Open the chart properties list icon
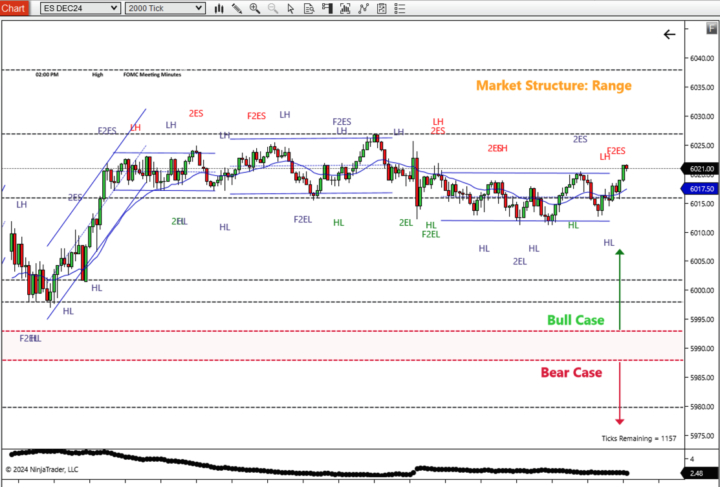Image resolution: width=720 pixels, height=487 pixels. pyautogui.click(x=399, y=8)
